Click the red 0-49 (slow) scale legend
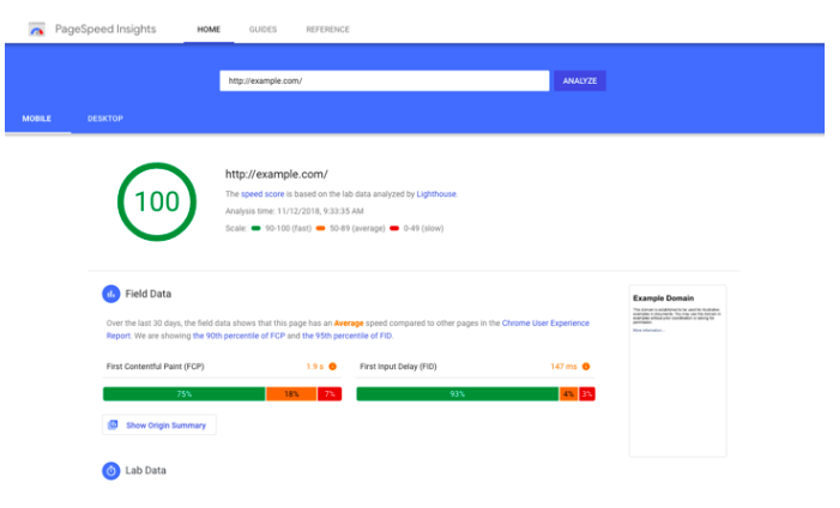 pos(417,228)
